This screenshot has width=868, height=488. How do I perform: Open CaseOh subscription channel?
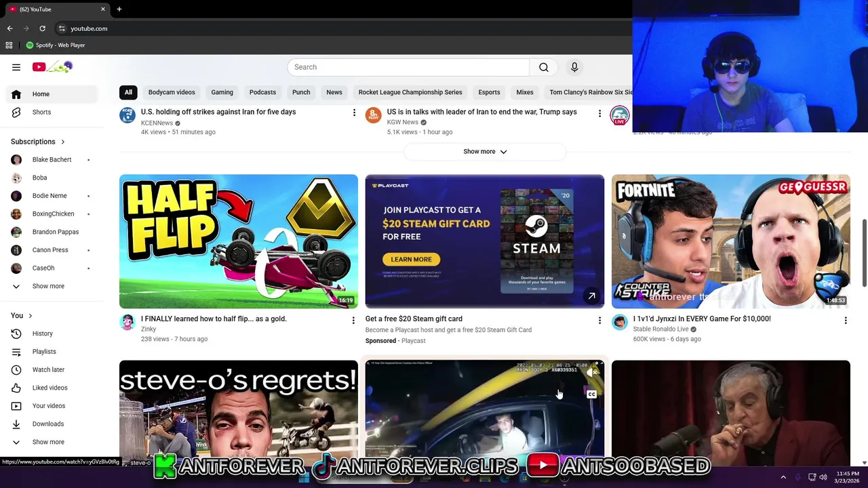click(x=51, y=268)
